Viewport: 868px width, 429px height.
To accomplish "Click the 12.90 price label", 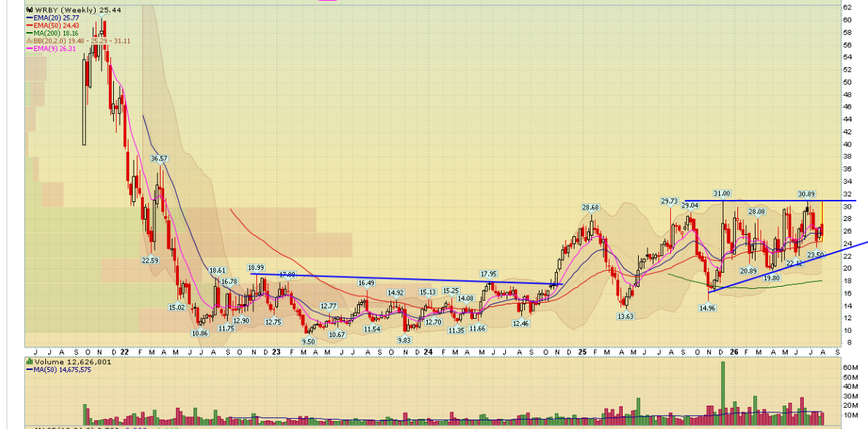I will pyautogui.click(x=241, y=320).
